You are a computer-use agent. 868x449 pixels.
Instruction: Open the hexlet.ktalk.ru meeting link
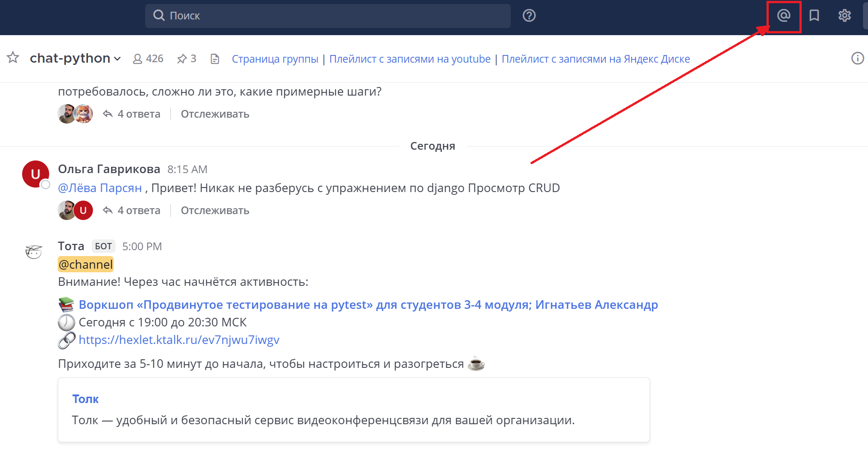(179, 340)
